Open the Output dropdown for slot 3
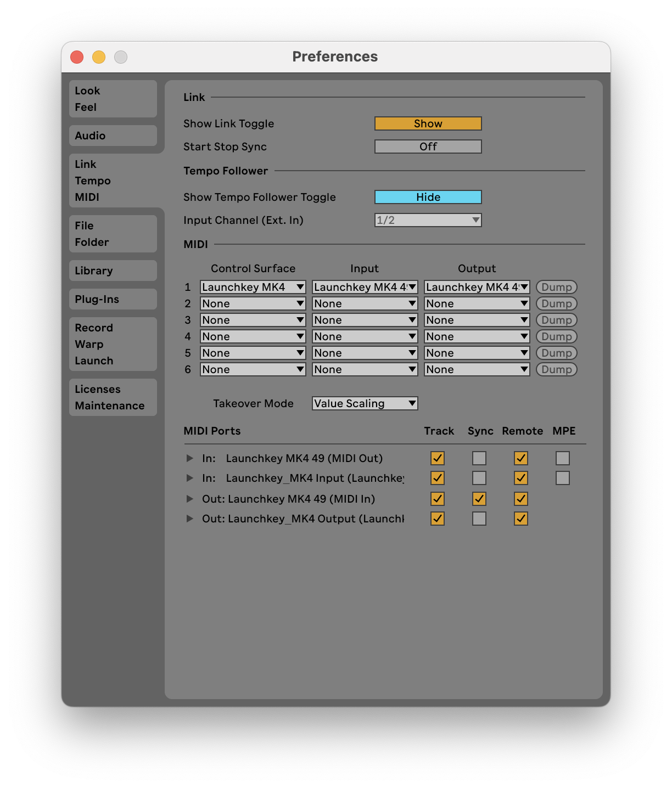 [x=477, y=320]
